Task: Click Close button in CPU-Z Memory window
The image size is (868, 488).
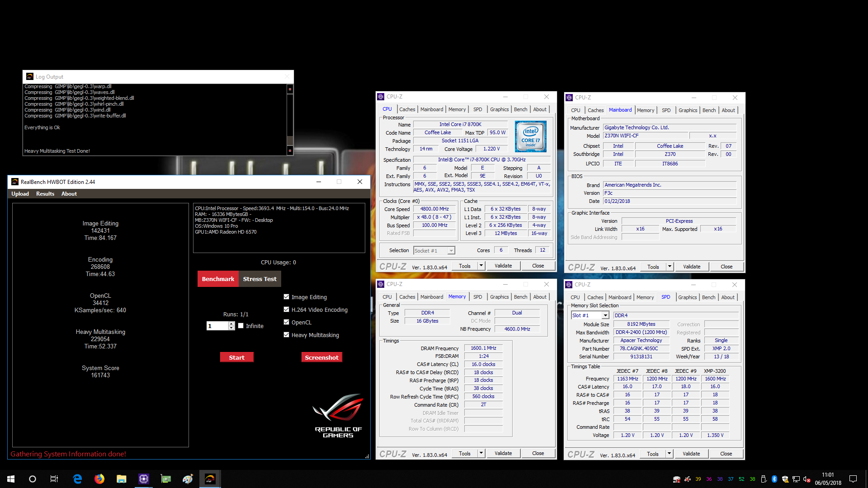Action: click(x=538, y=453)
